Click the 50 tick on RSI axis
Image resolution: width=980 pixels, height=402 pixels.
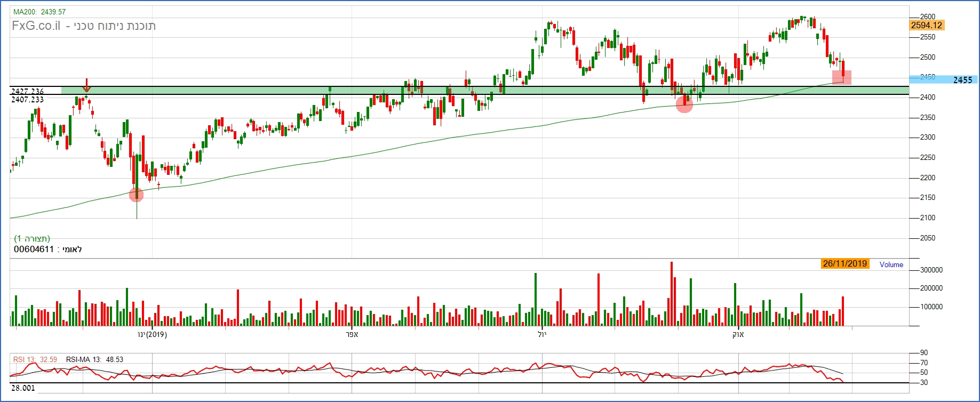(924, 372)
